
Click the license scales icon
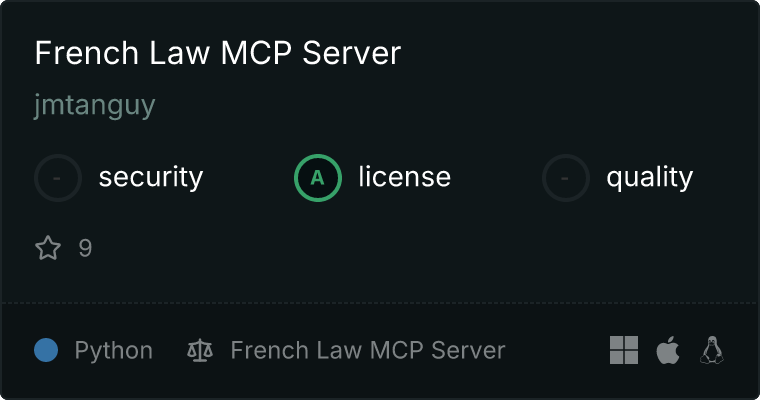tap(200, 350)
